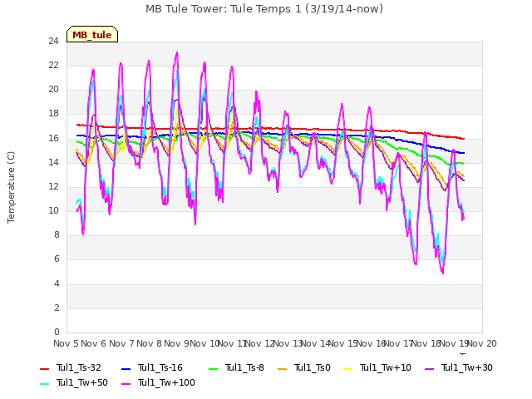Click the 18 y-axis tick value
532x399 pixels.
[x=53, y=114]
